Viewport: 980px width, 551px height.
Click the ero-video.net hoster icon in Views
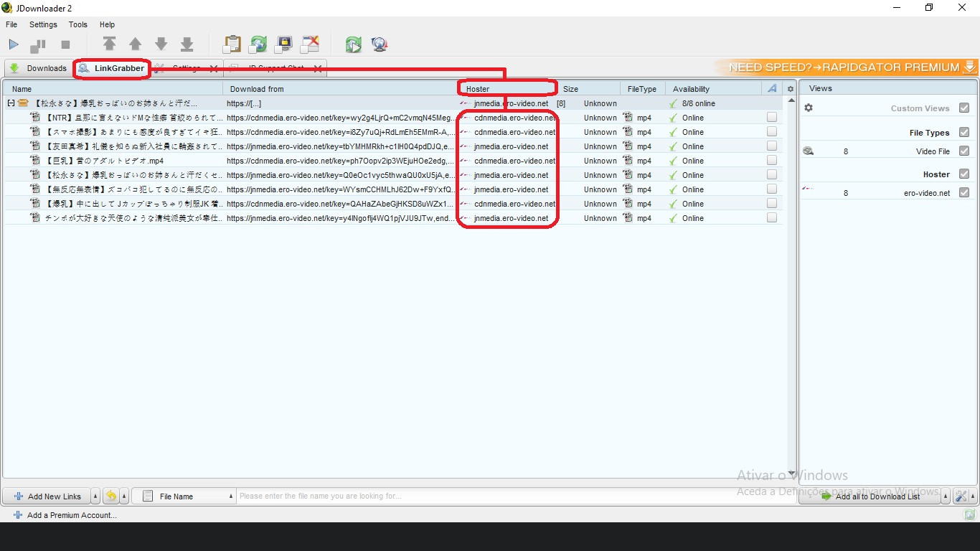coord(808,189)
